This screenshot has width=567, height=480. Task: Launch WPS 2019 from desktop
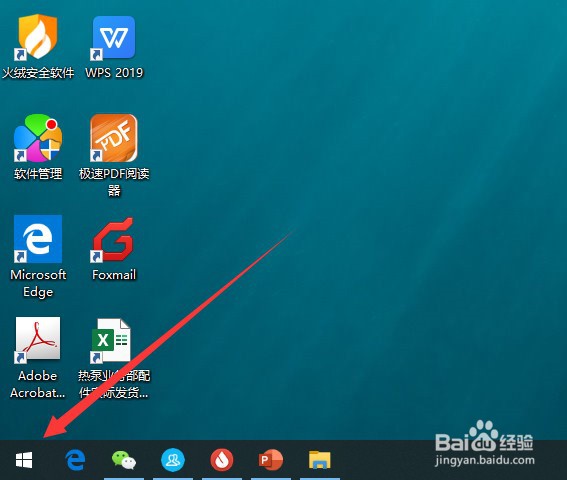[x=114, y=37]
